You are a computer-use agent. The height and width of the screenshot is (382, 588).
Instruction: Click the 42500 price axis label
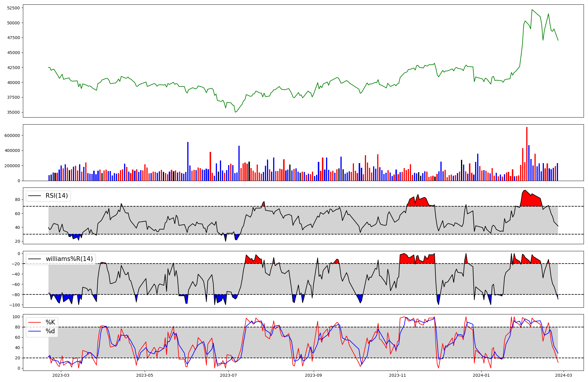pos(13,68)
